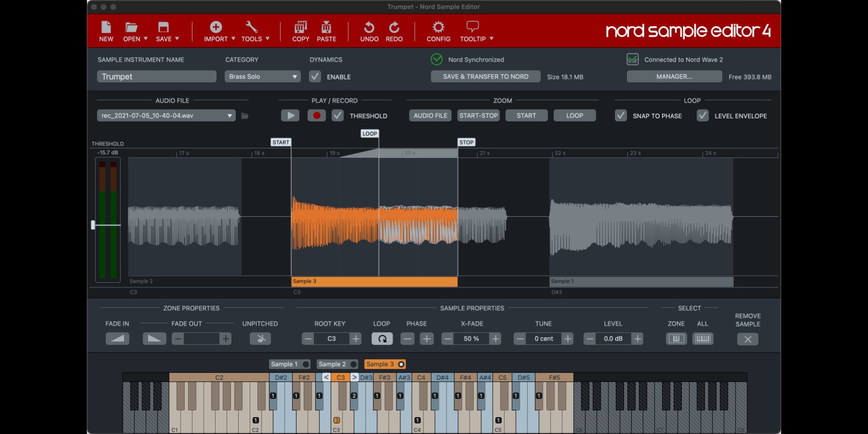Click the select ZONE keyboard icon

point(677,339)
